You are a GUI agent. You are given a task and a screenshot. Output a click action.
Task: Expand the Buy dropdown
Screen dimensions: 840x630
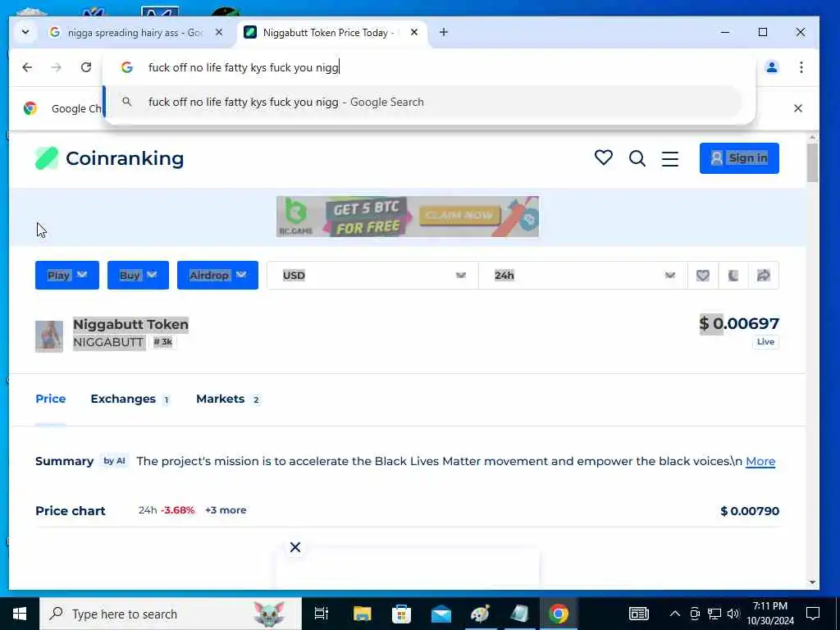138,276
